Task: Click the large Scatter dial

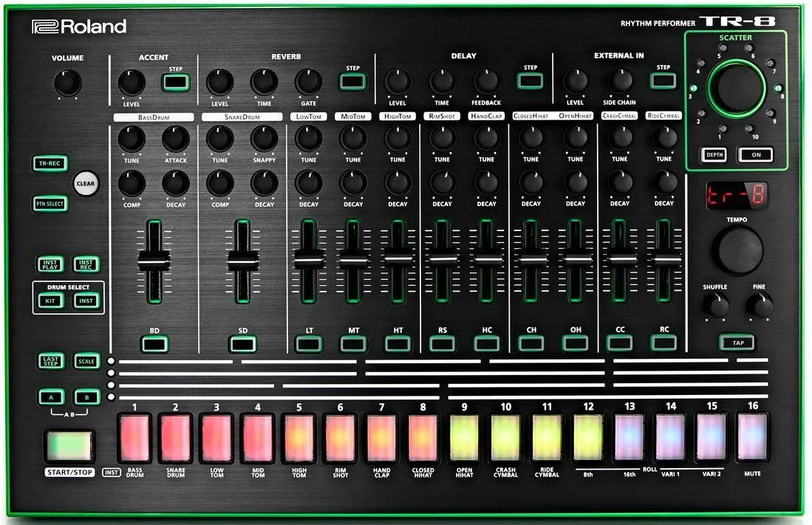Action: point(736,87)
